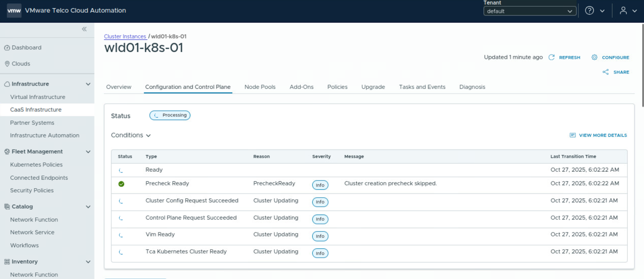644x279 pixels.
Task: Click the Configure gear icon
Action: click(x=594, y=57)
